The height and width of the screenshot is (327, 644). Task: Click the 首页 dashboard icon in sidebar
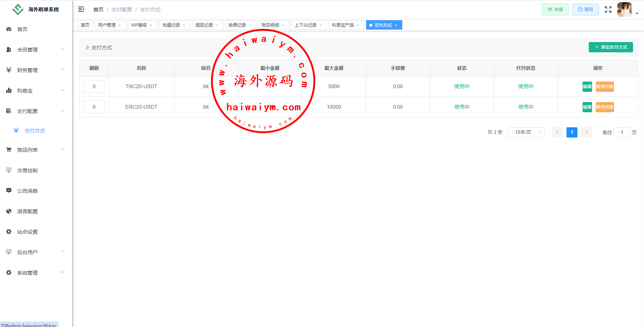(x=9, y=29)
